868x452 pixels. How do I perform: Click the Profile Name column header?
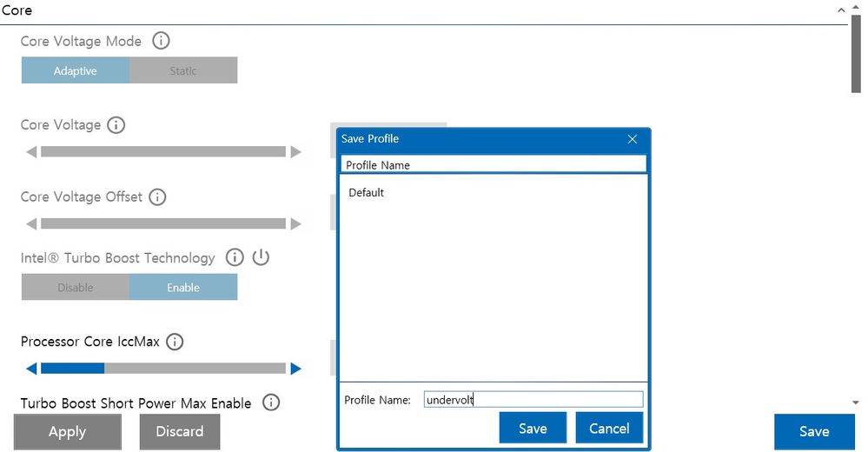coord(493,164)
